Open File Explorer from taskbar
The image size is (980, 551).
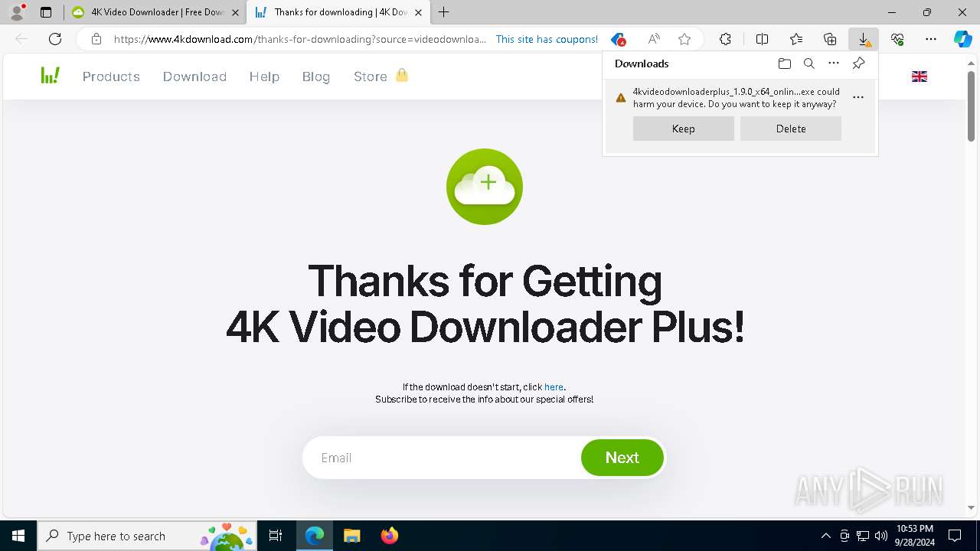[x=351, y=536]
